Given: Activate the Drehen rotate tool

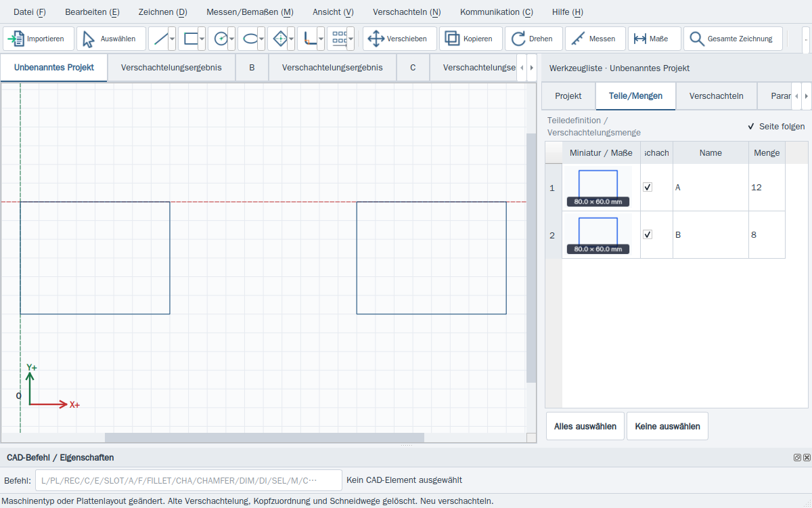Looking at the screenshot, I should point(534,39).
